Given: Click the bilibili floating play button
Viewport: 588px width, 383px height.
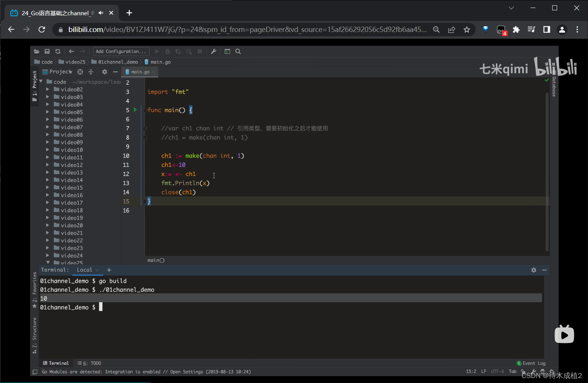Looking at the screenshot, I should [x=564, y=334].
